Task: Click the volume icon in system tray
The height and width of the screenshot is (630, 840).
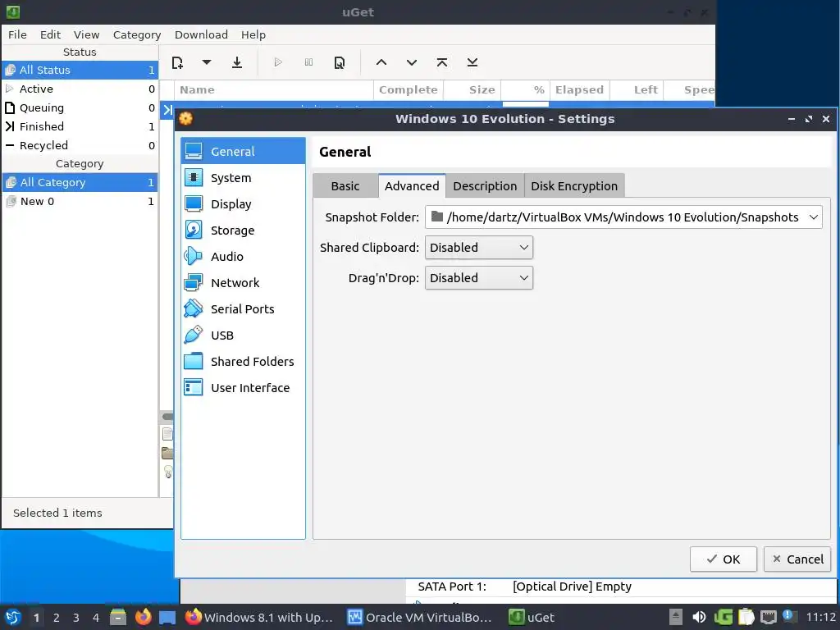Action: [699, 618]
